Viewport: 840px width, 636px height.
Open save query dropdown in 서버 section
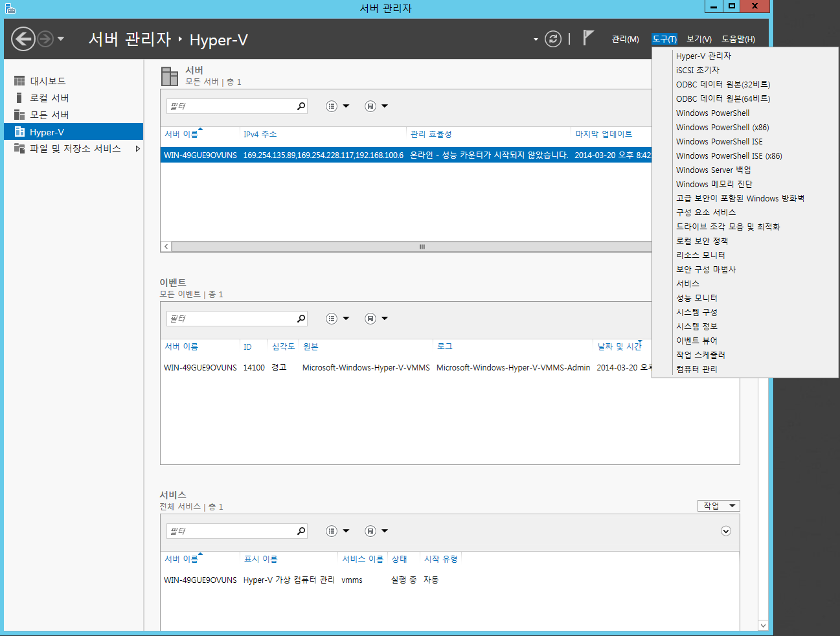click(x=385, y=106)
